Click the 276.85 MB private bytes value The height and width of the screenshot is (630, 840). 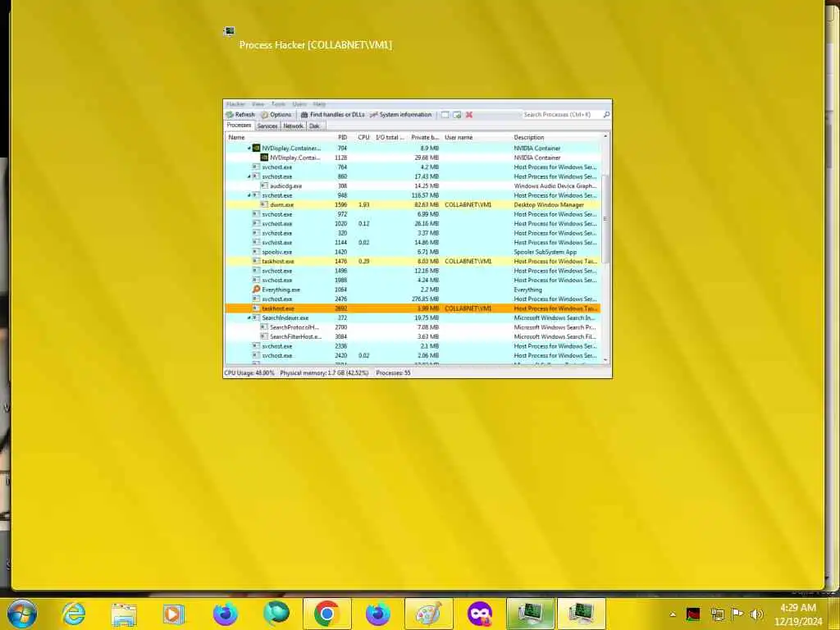(x=424, y=299)
